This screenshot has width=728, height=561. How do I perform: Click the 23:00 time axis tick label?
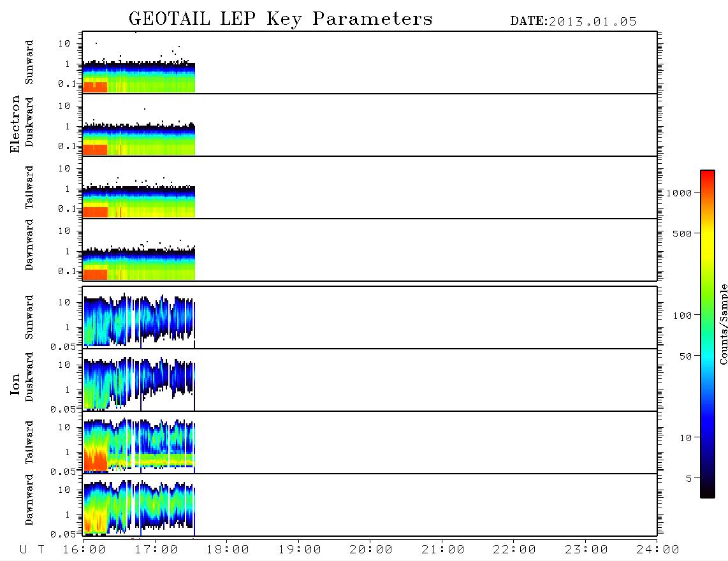tap(586, 550)
